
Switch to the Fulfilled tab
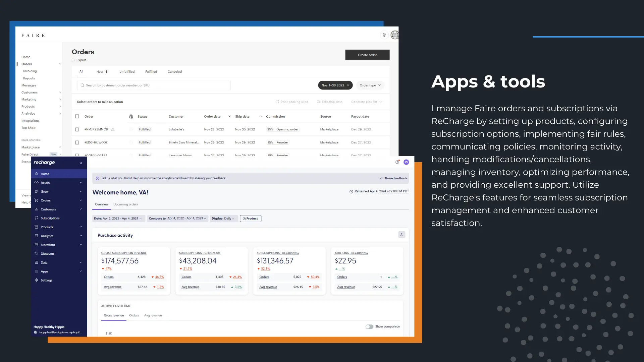tap(151, 72)
